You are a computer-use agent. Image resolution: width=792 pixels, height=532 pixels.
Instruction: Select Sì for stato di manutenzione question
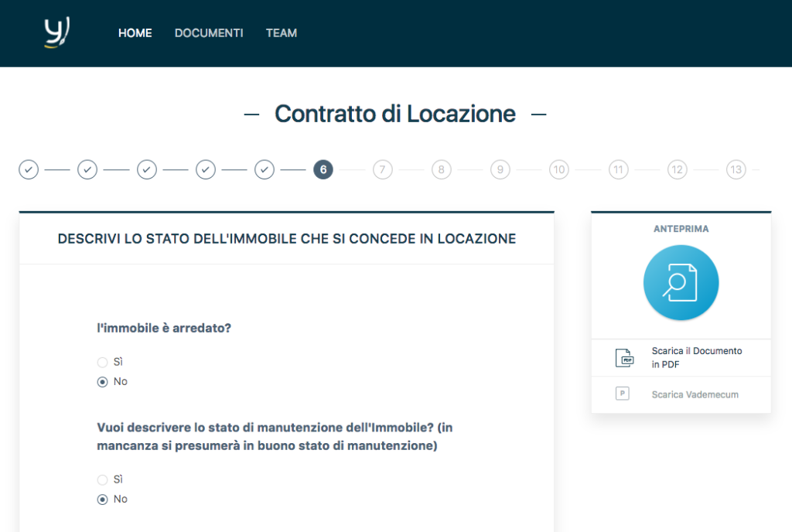(x=103, y=480)
